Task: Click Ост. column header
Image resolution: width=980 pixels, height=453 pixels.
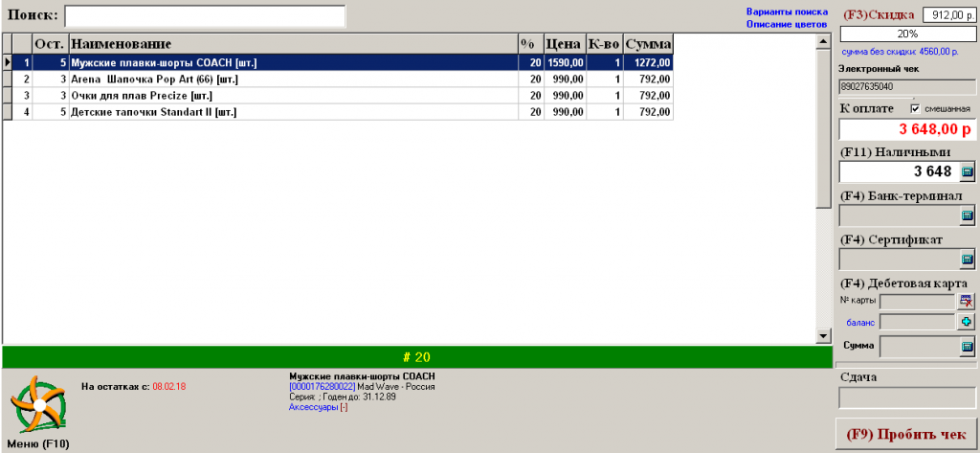Action: [x=50, y=44]
